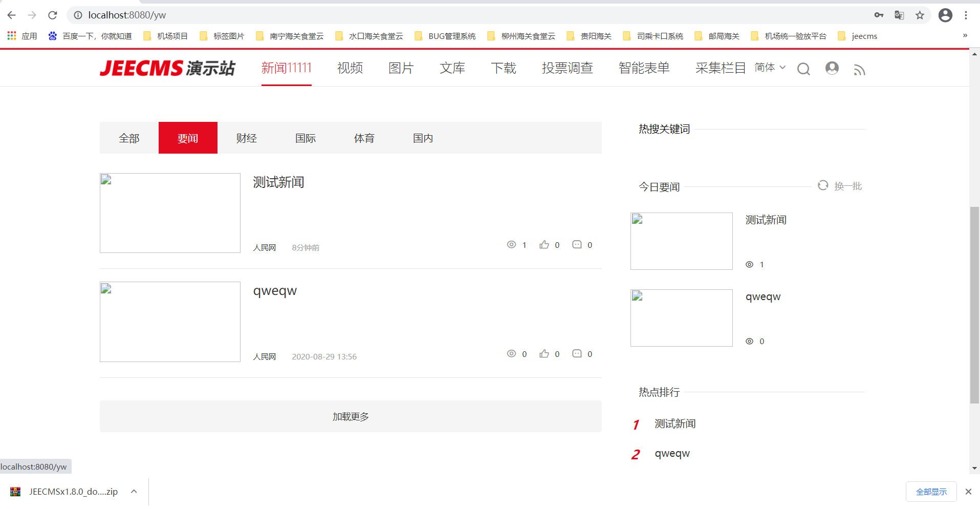
Task: Click the site search magnifier icon
Action: [804, 69]
